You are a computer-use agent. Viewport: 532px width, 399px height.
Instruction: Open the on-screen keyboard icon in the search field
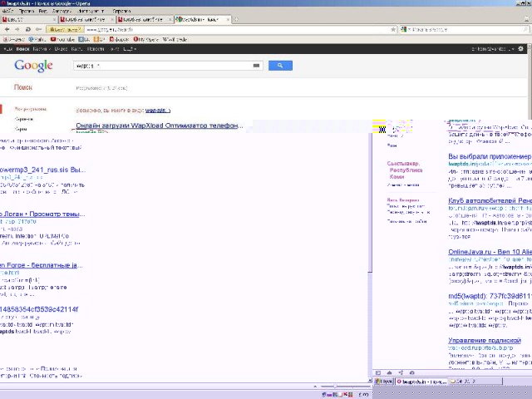257,66
